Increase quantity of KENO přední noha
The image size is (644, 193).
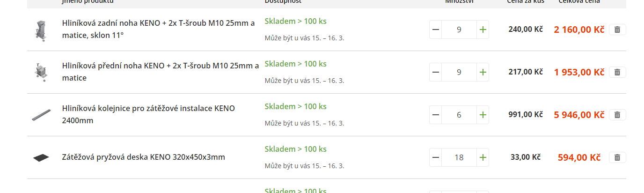(x=483, y=72)
